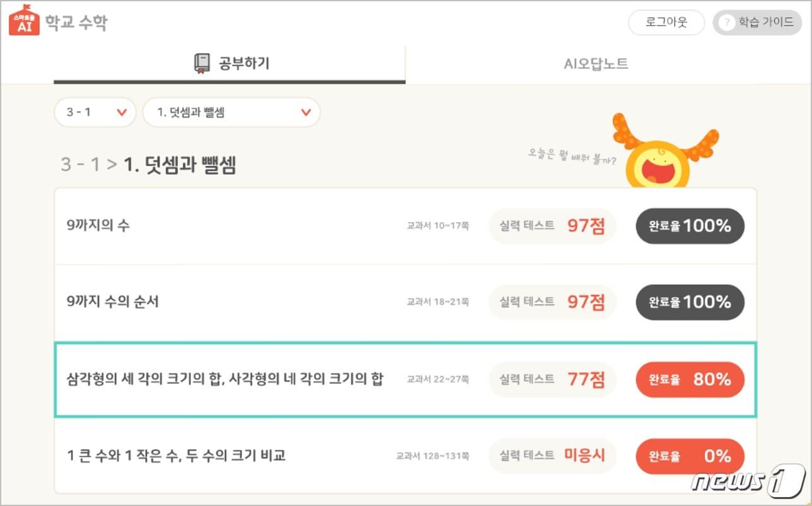Open the 학습 가이드 button
This screenshot has height=506, width=812.
[x=757, y=22]
